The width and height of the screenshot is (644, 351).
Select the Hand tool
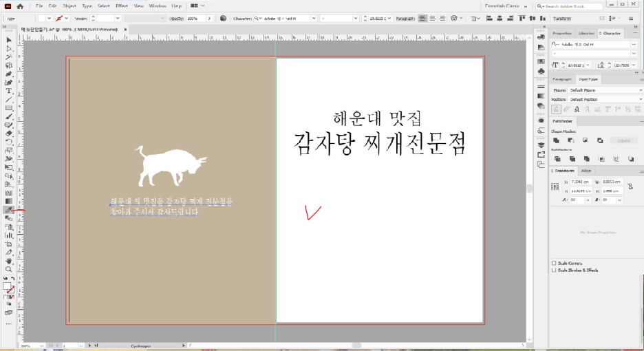tap(9, 261)
